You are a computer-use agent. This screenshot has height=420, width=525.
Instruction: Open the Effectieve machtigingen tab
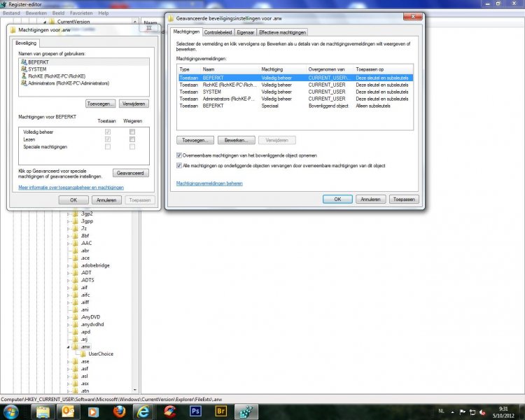coord(282,32)
